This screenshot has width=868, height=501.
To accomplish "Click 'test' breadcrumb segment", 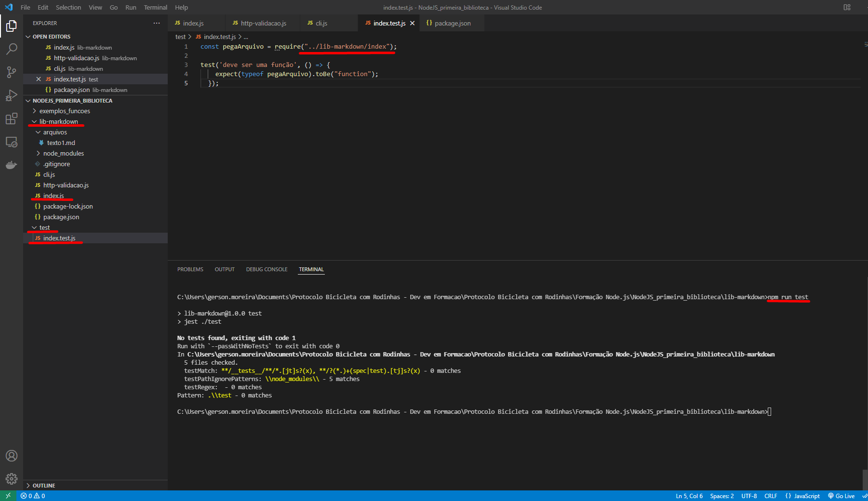I will tap(180, 37).
